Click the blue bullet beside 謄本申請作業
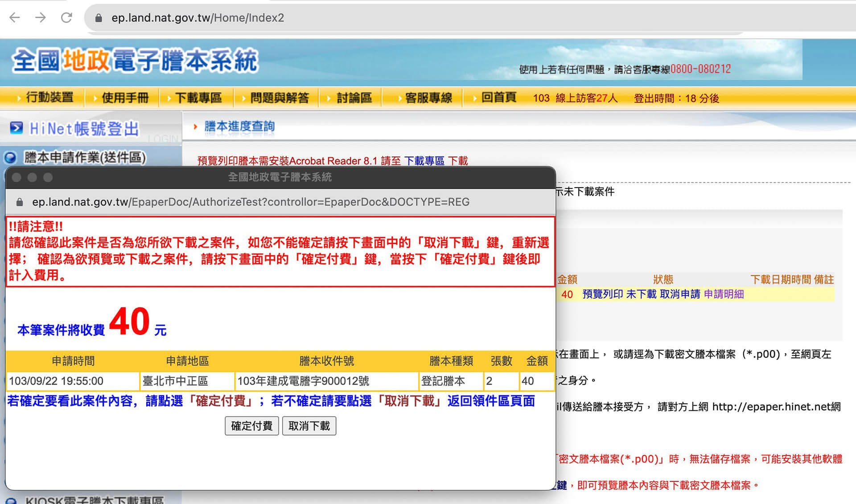This screenshot has height=504, width=856. pyautogui.click(x=10, y=157)
